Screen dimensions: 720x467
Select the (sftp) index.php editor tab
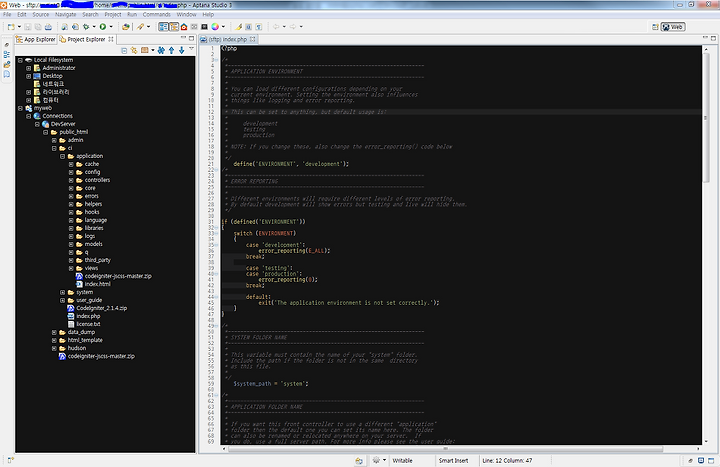(228, 39)
